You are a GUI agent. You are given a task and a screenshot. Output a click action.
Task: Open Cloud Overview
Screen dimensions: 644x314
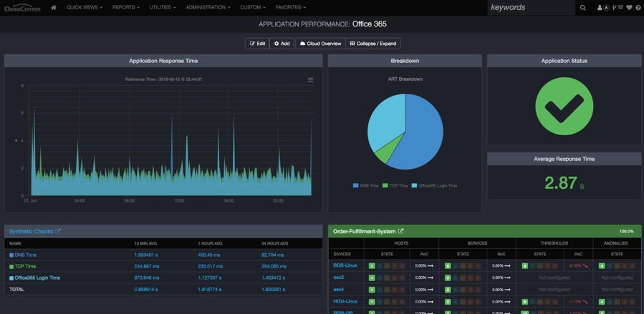point(320,44)
